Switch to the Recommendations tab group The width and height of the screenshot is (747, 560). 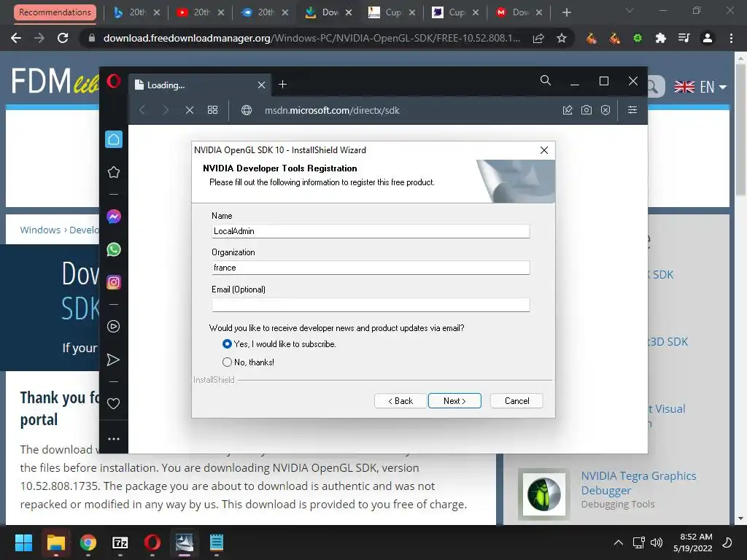point(55,12)
